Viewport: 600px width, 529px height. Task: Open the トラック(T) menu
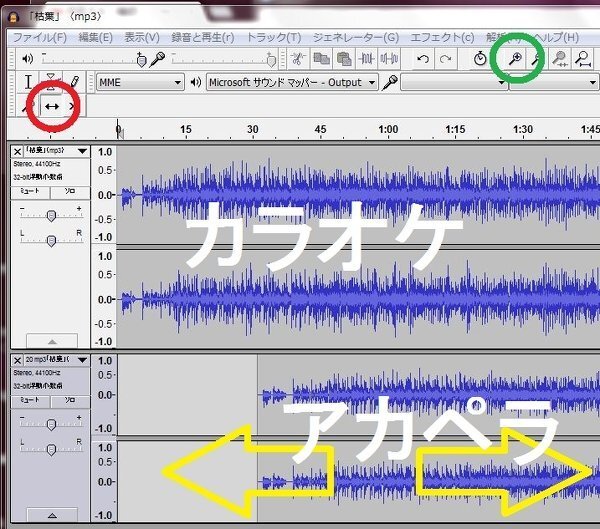274,38
